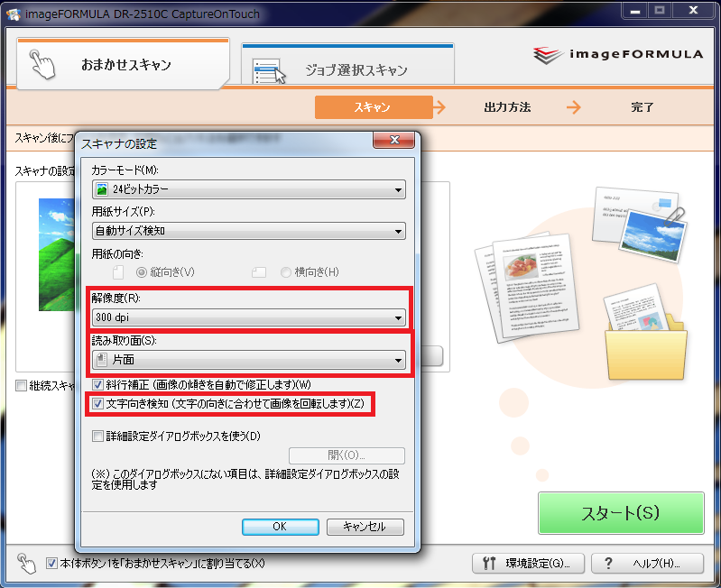Select the 縦向き radio button
721x588 pixels.
pos(142,272)
